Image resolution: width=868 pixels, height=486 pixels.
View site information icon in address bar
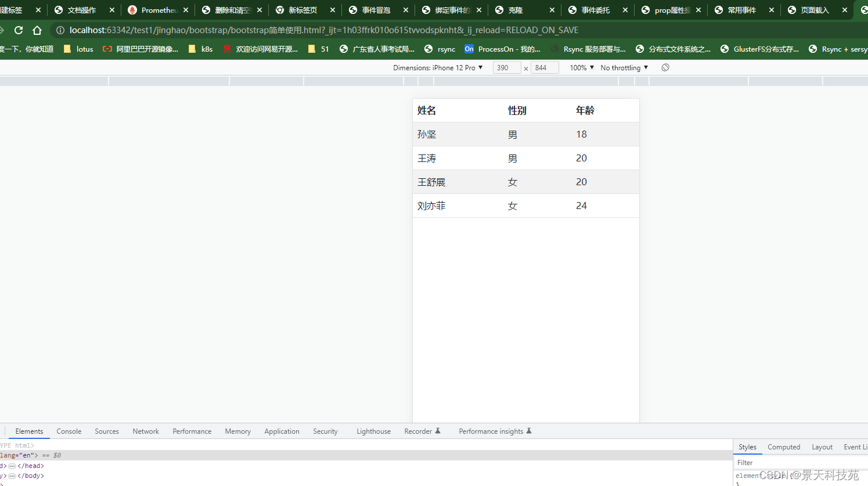[x=60, y=30]
